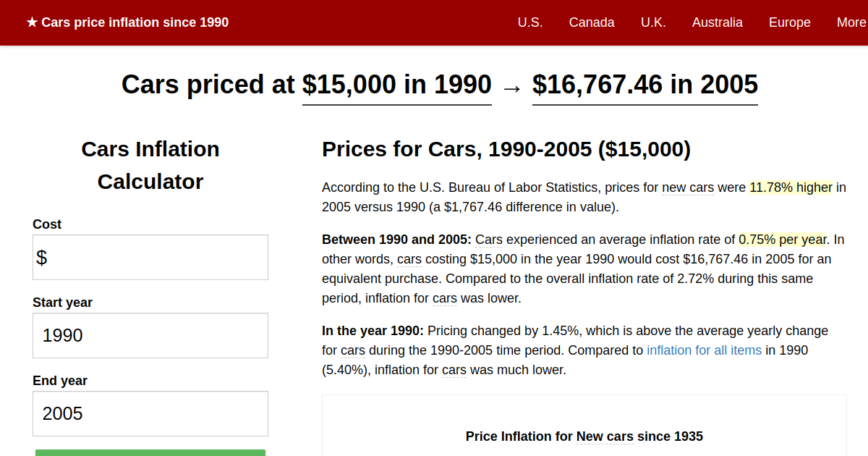The image size is (868, 456).
Task: Open inflation for all items link
Action: tap(704, 350)
